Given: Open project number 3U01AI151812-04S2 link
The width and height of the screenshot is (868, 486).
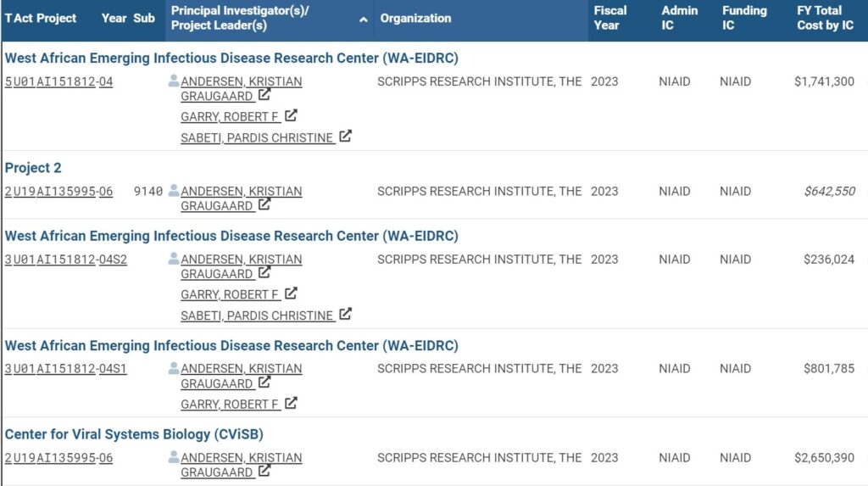Looking at the screenshot, I should 66,260.
